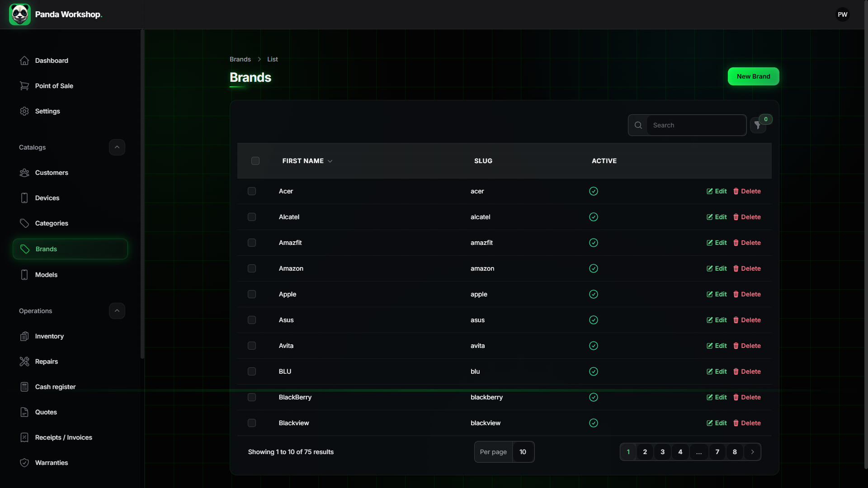868x488 pixels.
Task: Click the Search input field
Action: (696, 125)
